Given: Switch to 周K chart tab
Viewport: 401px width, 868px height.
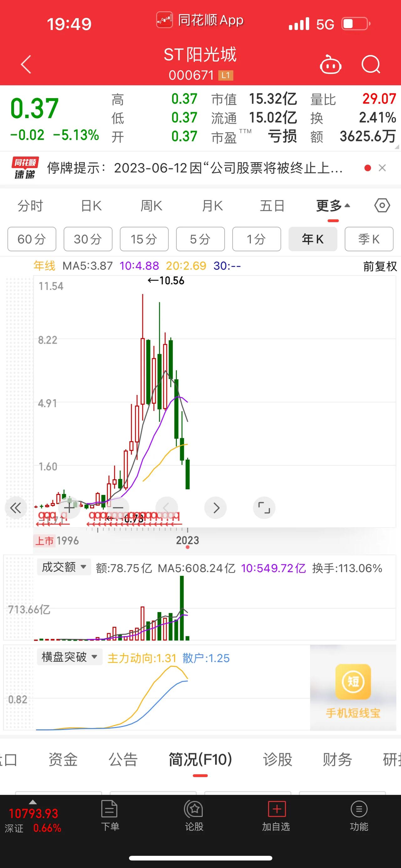Looking at the screenshot, I should click(x=152, y=206).
